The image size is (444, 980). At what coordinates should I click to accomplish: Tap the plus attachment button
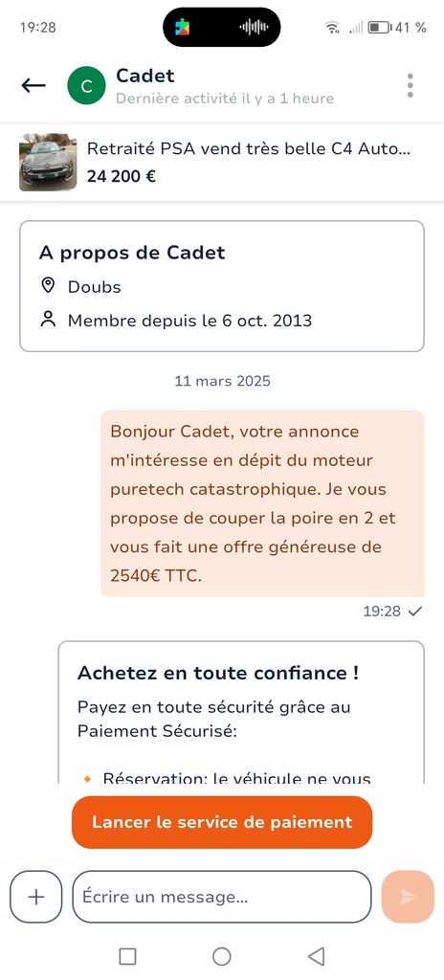pyautogui.click(x=36, y=897)
